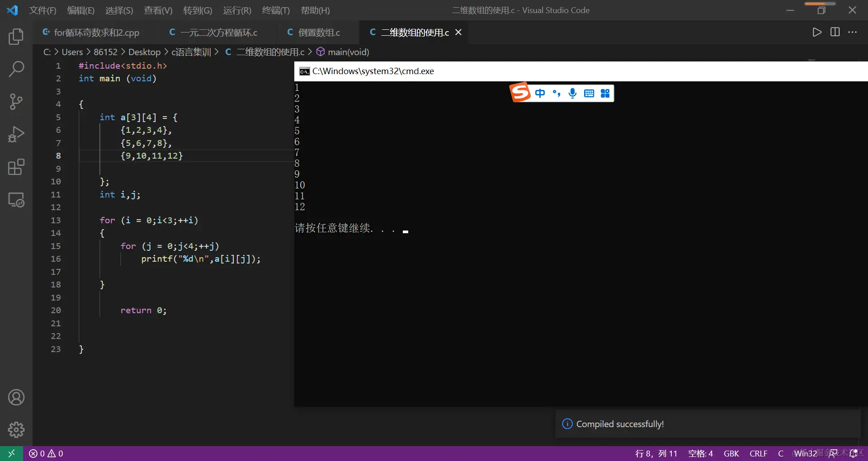Open the Explorer view in activity bar
868x461 pixels.
(16, 37)
